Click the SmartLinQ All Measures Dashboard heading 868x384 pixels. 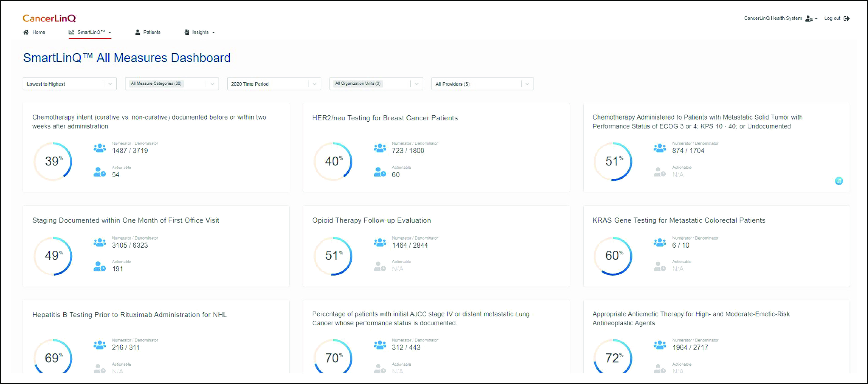click(127, 58)
